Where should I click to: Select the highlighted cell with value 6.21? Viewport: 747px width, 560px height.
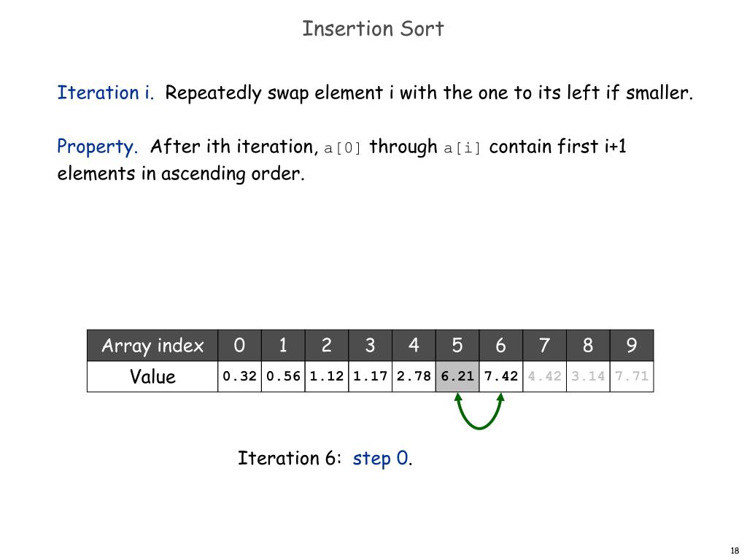point(457,376)
